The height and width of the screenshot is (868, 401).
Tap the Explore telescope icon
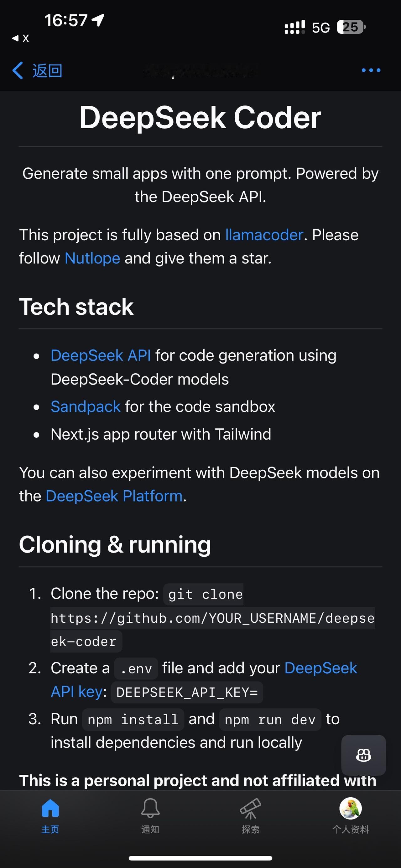(x=250, y=808)
